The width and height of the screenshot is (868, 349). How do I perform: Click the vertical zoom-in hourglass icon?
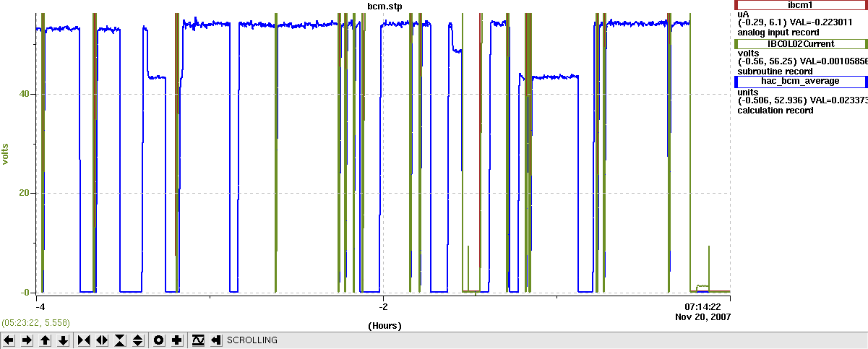120,340
